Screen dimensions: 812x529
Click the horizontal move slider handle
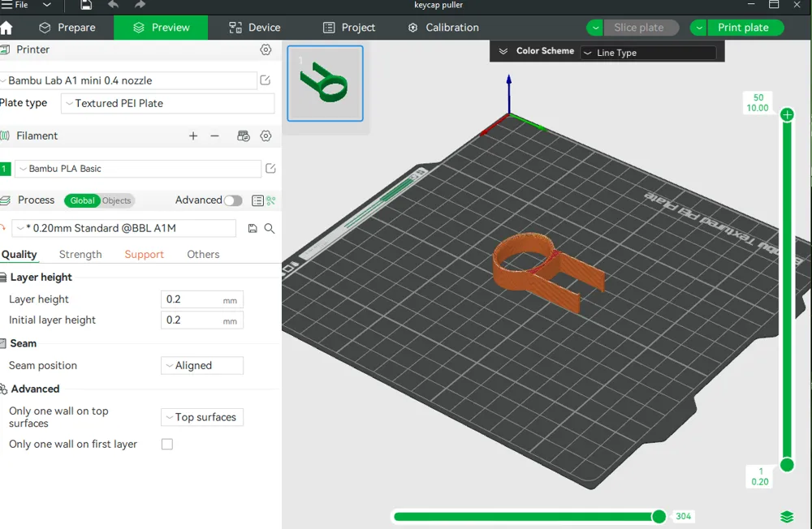tap(659, 517)
